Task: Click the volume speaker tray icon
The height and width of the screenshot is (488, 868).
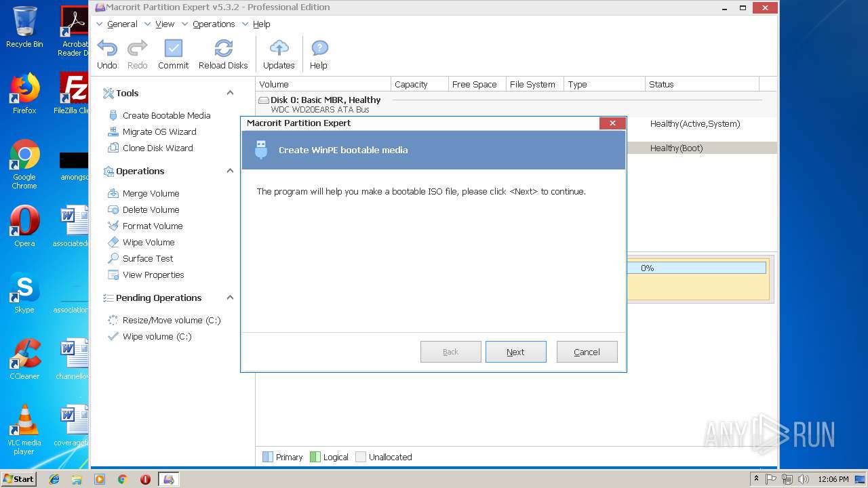Action: point(804,479)
